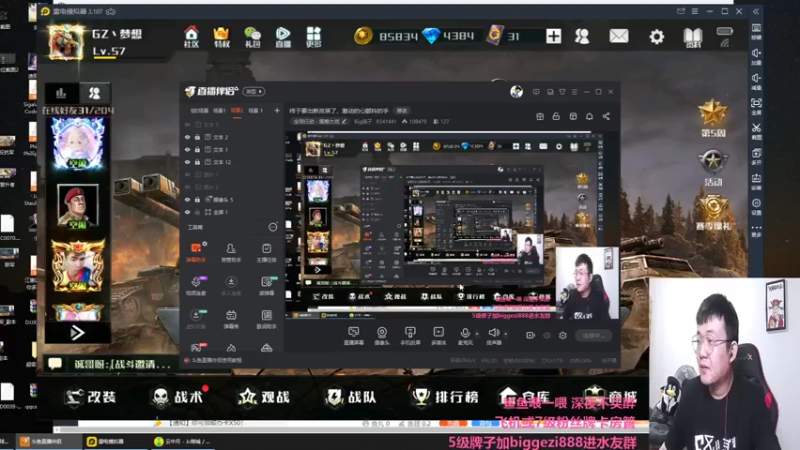
Task: Open the 改装 menu in the game bottom bar
Action: (91, 397)
